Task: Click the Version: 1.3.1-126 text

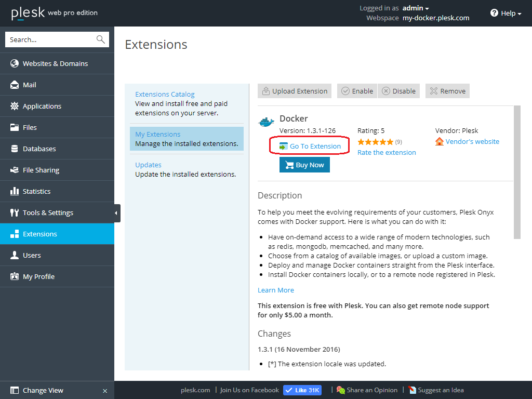Action: point(308,130)
